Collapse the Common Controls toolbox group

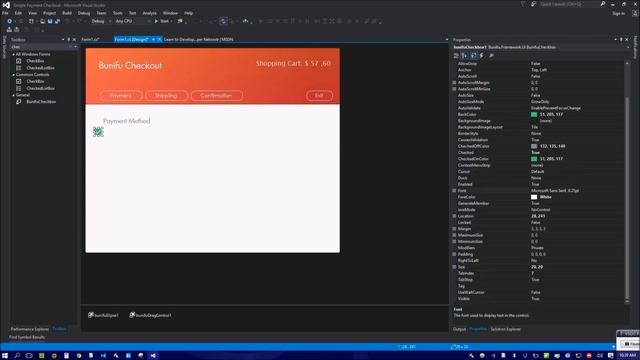(13, 75)
